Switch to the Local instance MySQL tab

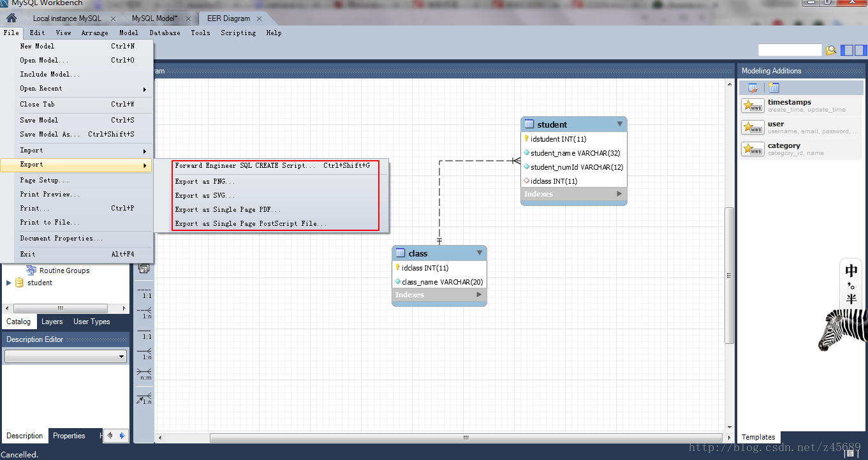click(67, 19)
